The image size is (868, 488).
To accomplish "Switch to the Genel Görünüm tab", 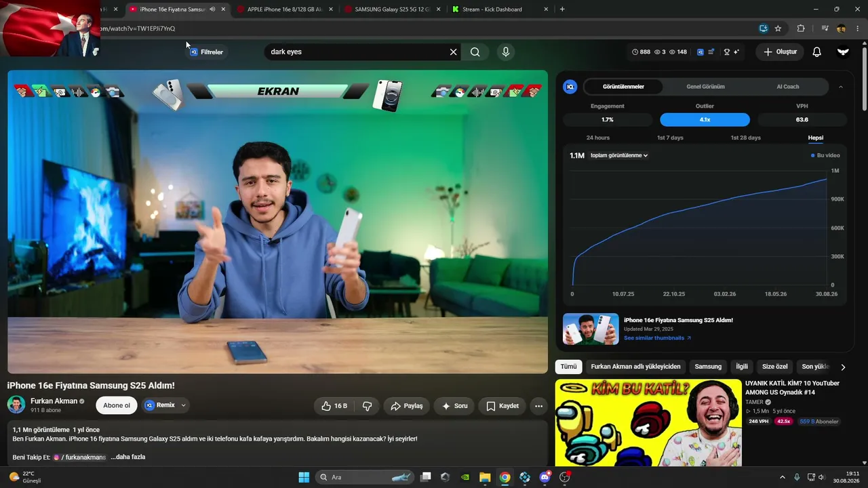I will [705, 87].
